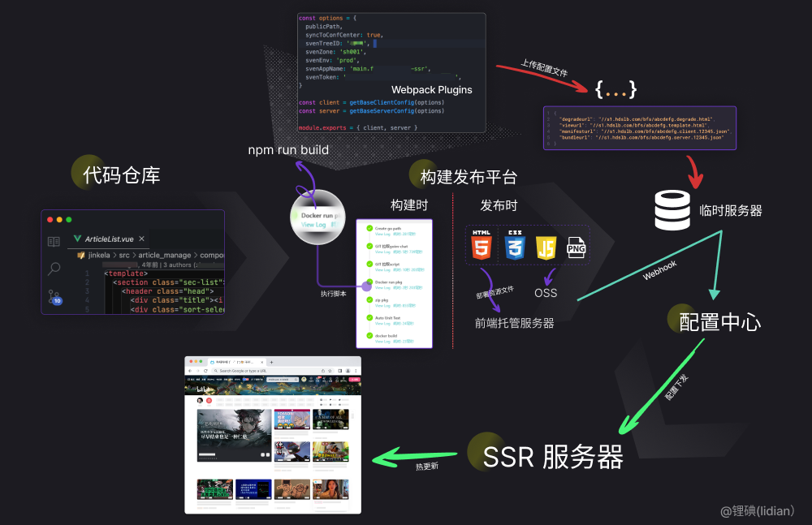
Task: Click the Docker run script circle
Action: click(x=317, y=217)
